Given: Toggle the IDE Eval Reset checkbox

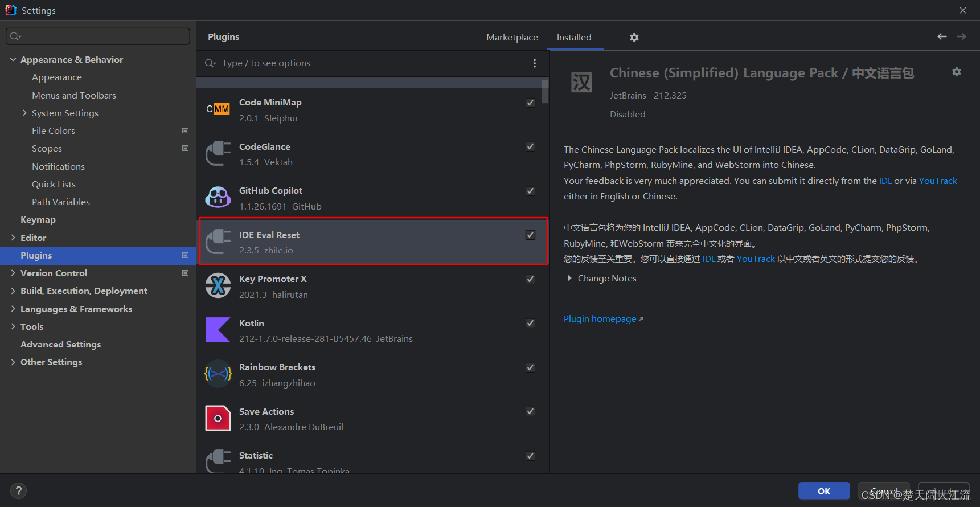Looking at the screenshot, I should pyautogui.click(x=530, y=235).
